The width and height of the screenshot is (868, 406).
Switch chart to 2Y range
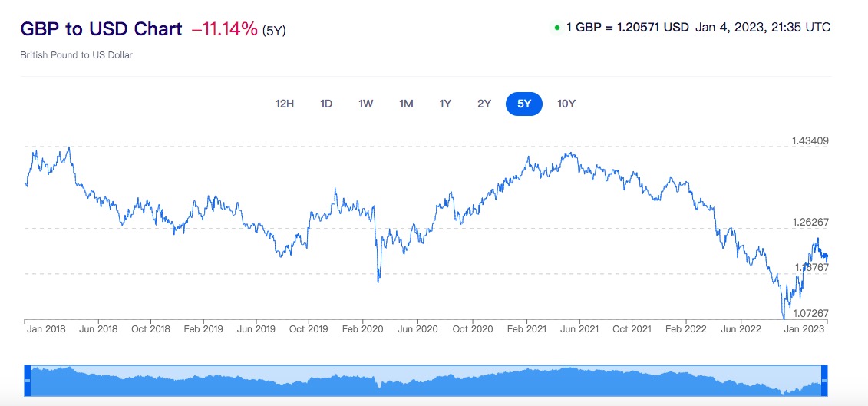tap(484, 104)
